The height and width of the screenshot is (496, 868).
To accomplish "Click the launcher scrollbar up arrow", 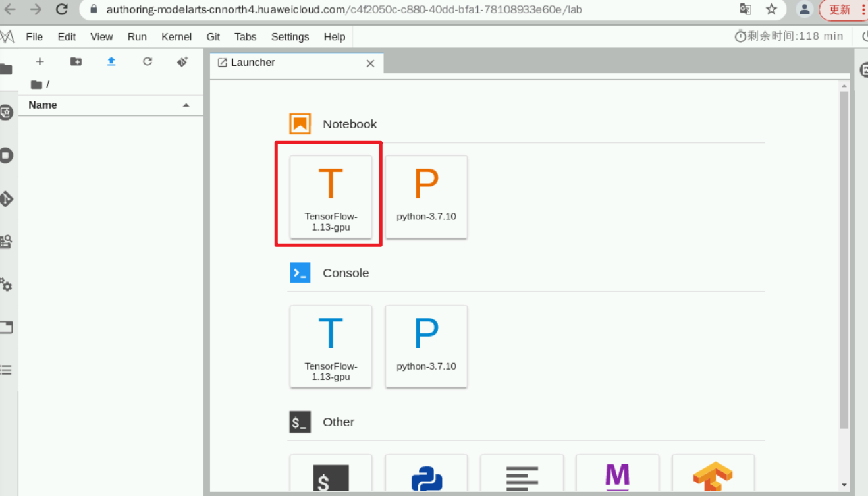I will click(844, 86).
